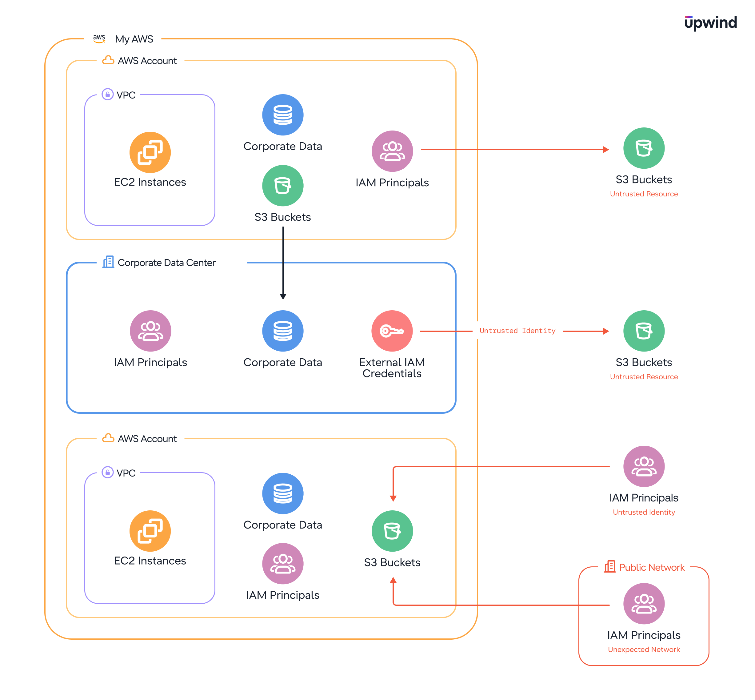Click the S3 Buckets icon targeted by Untrusted Identity
This screenshot has width=755, height=700.
[x=644, y=331]
